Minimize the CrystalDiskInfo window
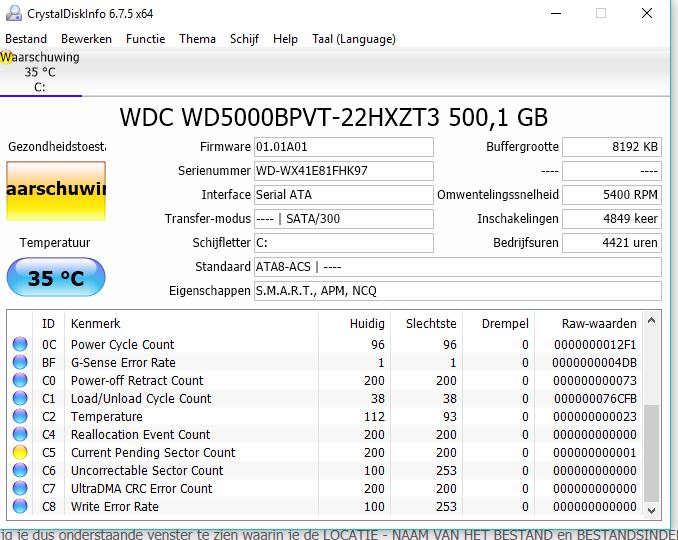The height and width of the screenshot is (540, 678). click(x=556, y=13)
